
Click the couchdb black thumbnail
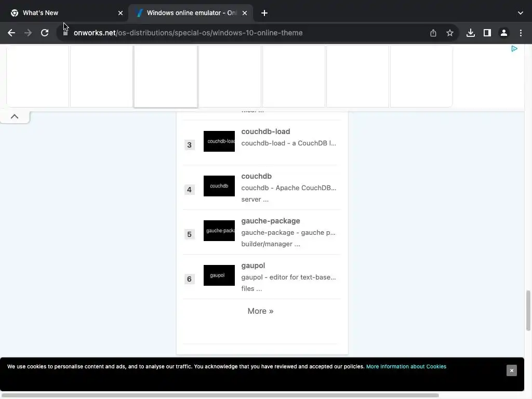point(219,186)
